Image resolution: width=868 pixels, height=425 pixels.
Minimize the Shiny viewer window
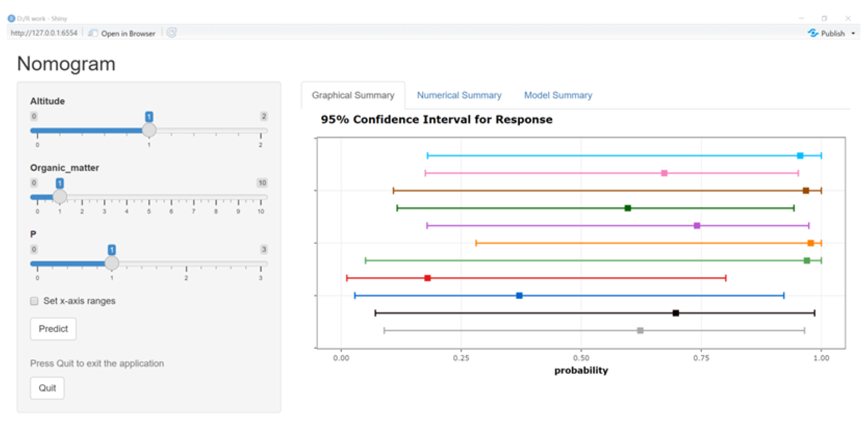(x=801, y=18)
